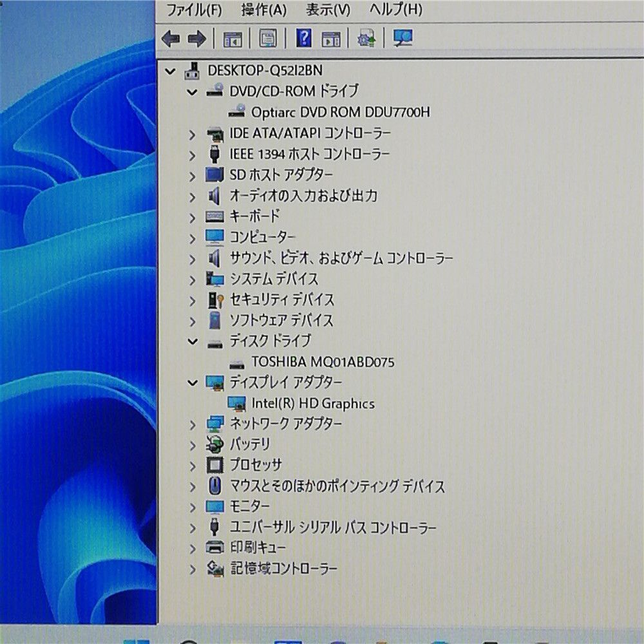The image size is (644, 644).
Task: Select the DESKTOP-Q52I2BN computer name
Action: point(265,71)
